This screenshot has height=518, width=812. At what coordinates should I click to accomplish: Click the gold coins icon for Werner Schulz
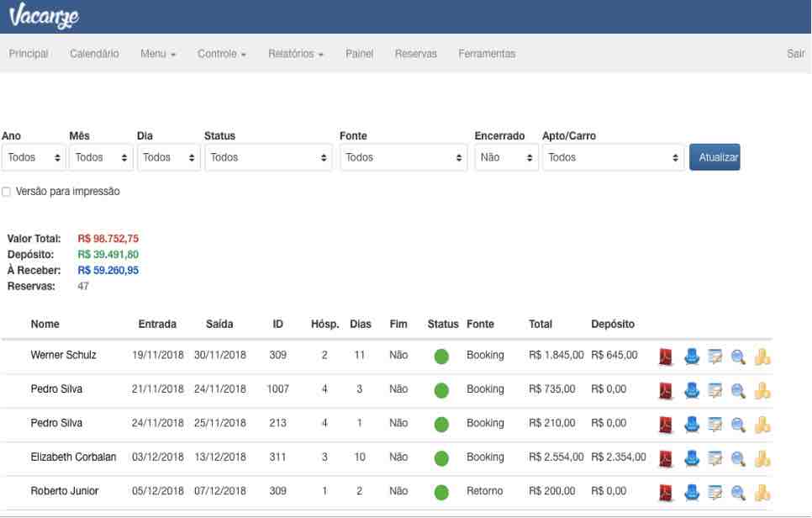tap(762, 357)
